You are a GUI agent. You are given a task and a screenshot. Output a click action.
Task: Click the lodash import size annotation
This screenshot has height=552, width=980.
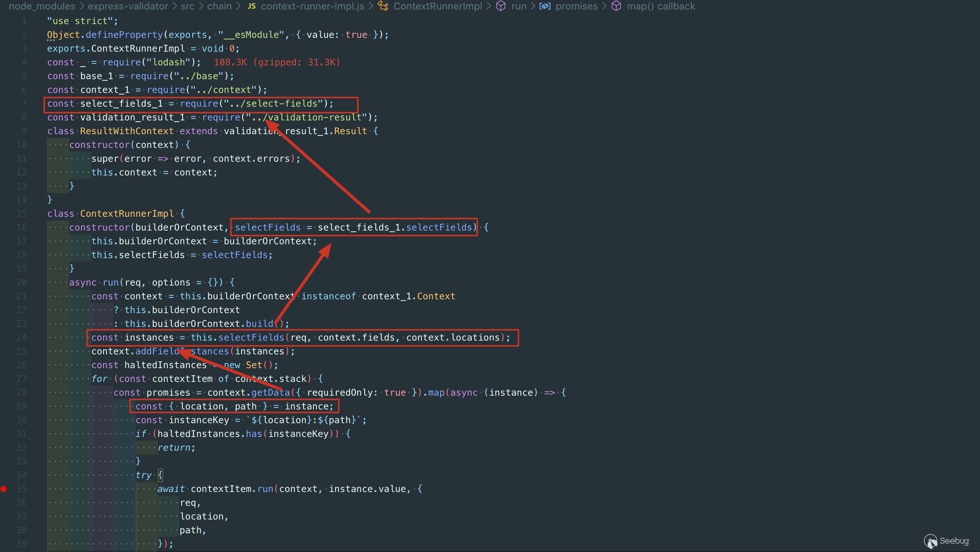(277, 62)
